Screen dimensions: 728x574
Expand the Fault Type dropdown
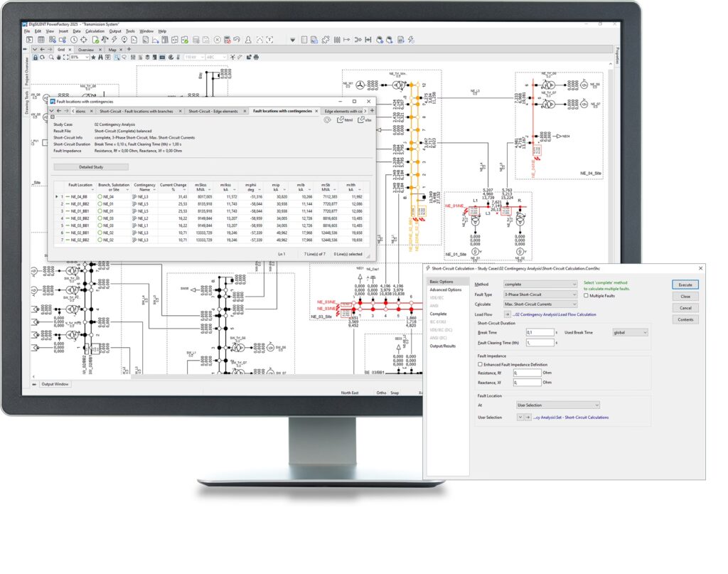(540, 294)
